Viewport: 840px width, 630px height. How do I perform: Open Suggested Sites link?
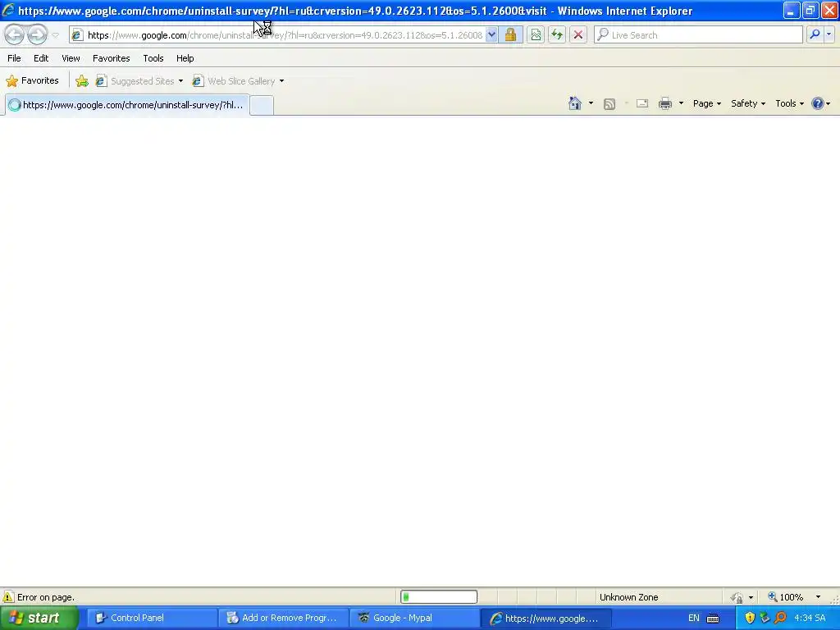[135, 81]
